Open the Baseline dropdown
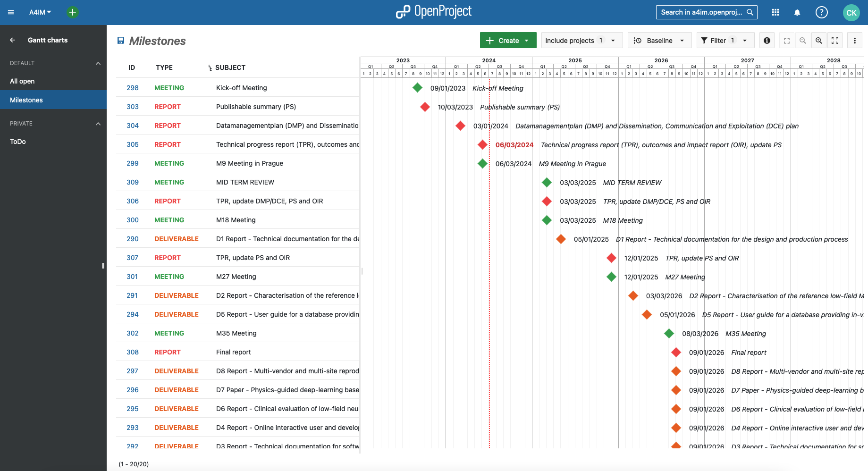 pos(659,40)
